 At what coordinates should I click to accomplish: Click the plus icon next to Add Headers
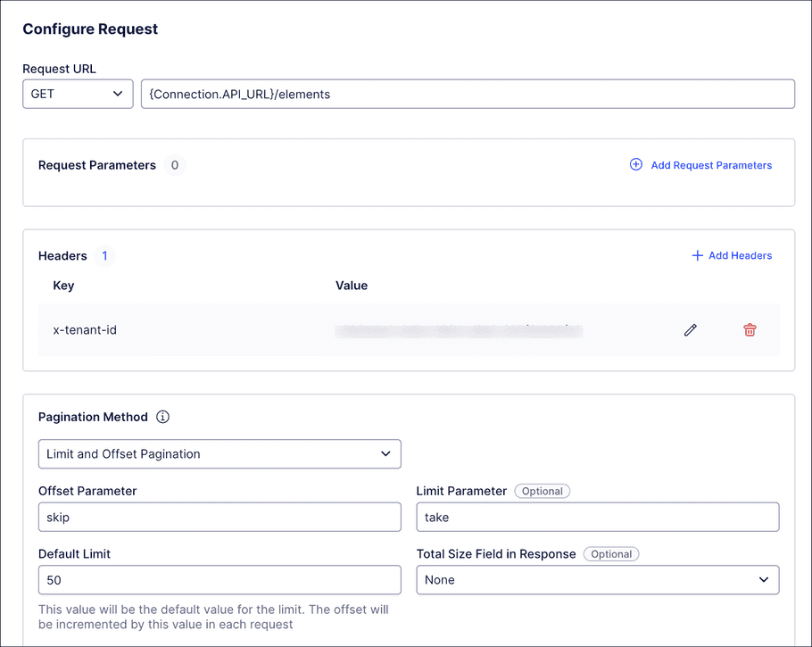click(697, 256)
